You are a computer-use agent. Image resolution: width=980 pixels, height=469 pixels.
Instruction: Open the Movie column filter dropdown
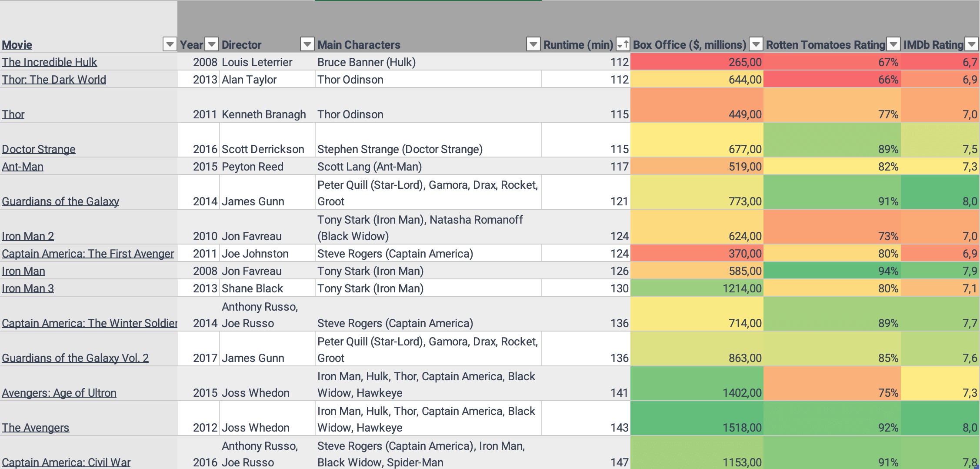[x=169, y=44]
